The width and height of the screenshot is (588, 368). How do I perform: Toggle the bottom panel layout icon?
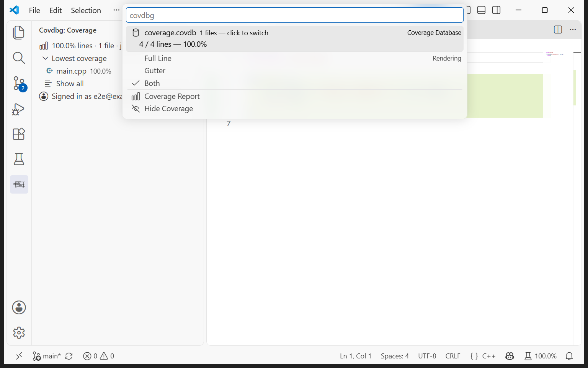pyautogui.click(x=482, y=10)
